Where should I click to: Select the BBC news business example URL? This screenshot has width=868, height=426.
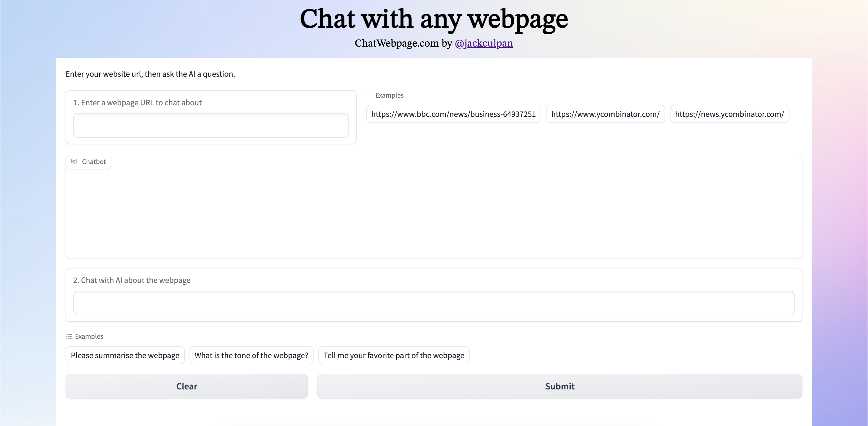[x=453, y=114]
